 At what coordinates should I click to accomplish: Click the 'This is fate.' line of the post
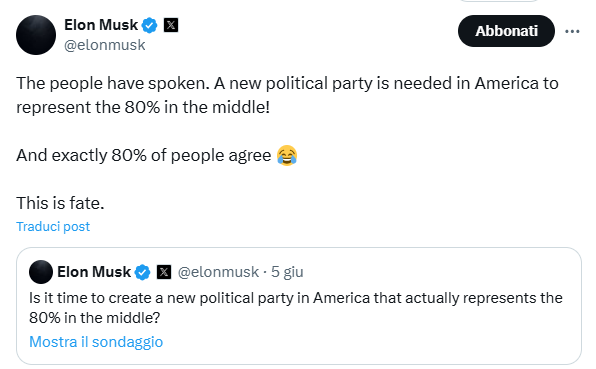[x=60, y=203]
